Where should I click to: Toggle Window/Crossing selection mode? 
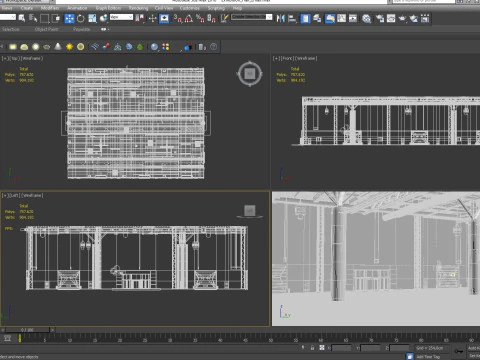[56, 18]
